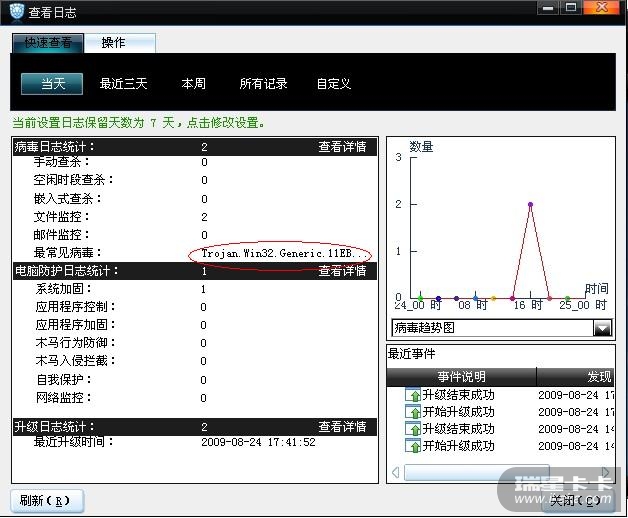
Task: Switch to the 操作 tab
Action: tap(120, 43)
